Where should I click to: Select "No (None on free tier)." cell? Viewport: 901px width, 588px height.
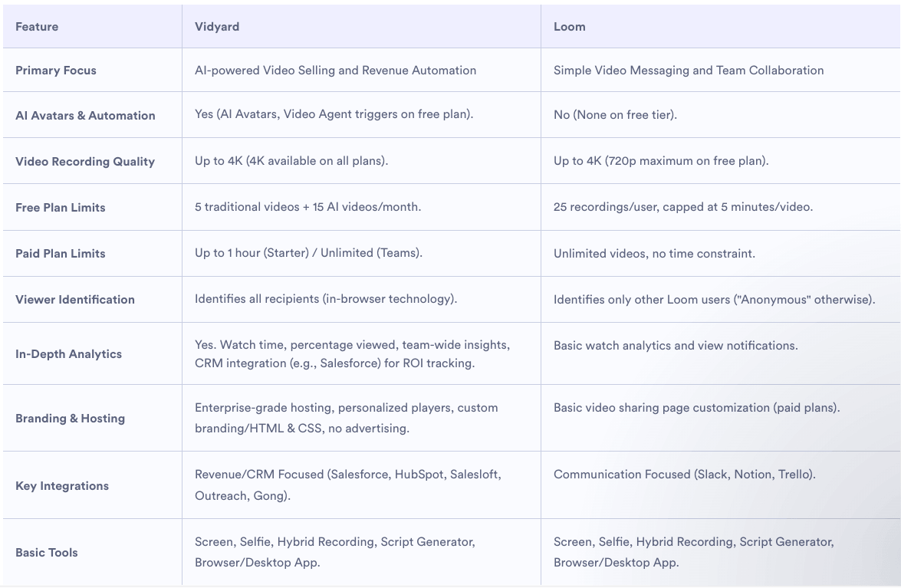click(615, 115)
